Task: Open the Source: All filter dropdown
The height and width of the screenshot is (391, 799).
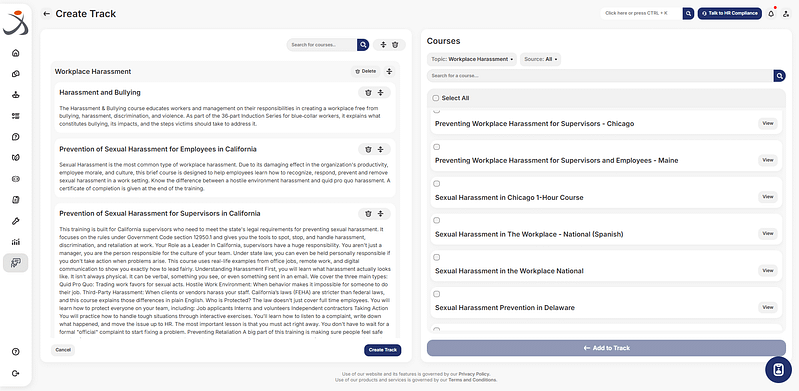Action: coord(541,59)
